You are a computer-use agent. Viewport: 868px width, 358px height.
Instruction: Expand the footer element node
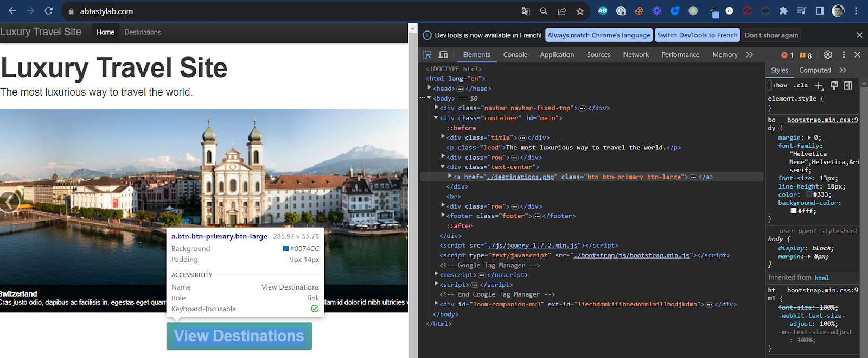point(443,216)
